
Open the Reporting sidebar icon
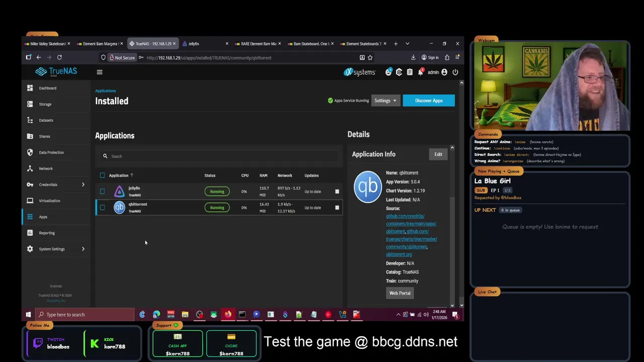(x=30, y=233)
